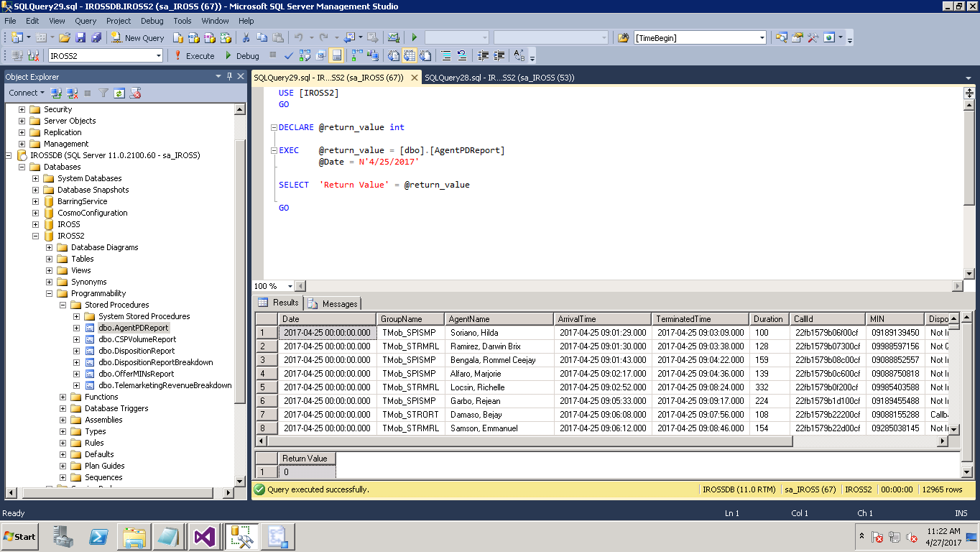Image resolution: width=980 pixels, height=552 pixels.
Task: Click the Find in Files icon
Action: [623, 37]
